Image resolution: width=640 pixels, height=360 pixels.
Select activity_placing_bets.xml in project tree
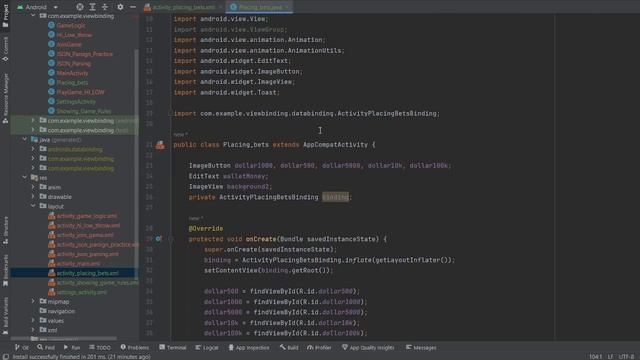point(87,273)
